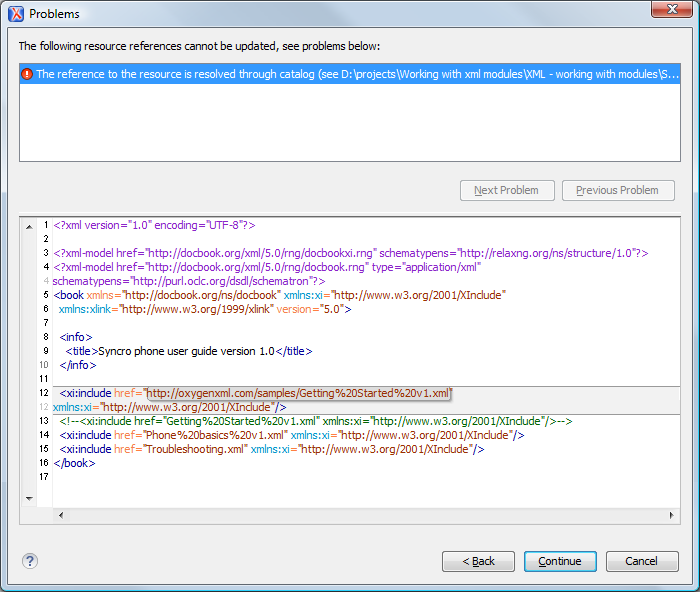Click the XML declaration on line 1
This screenshot has height=592, width=700.
(x=155, y=225)
